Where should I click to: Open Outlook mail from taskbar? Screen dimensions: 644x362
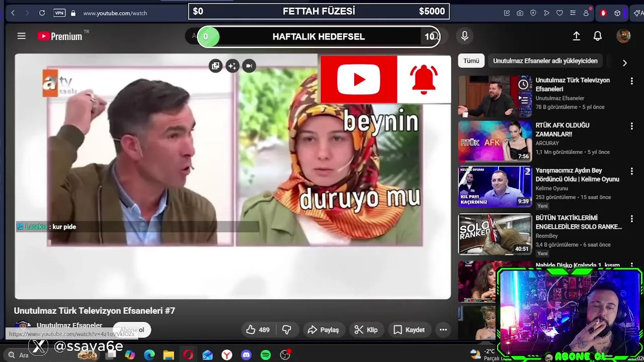click(x=207, y=355)
